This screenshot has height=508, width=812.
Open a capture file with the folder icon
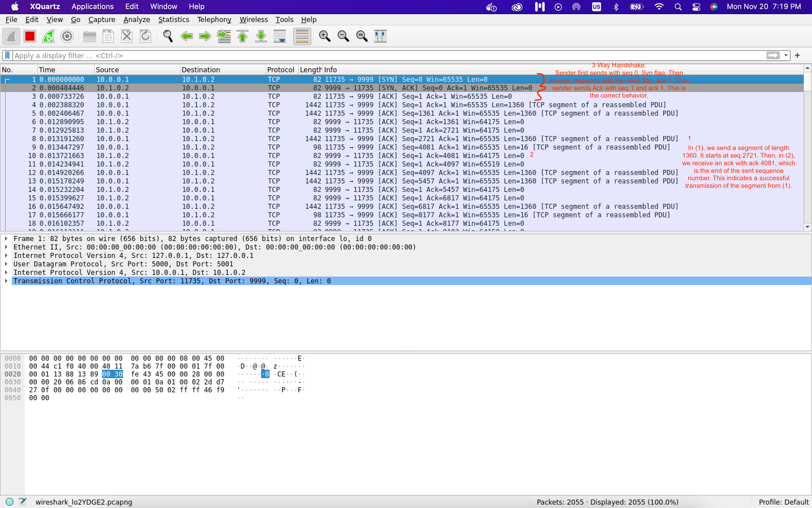tap(89, 36)
